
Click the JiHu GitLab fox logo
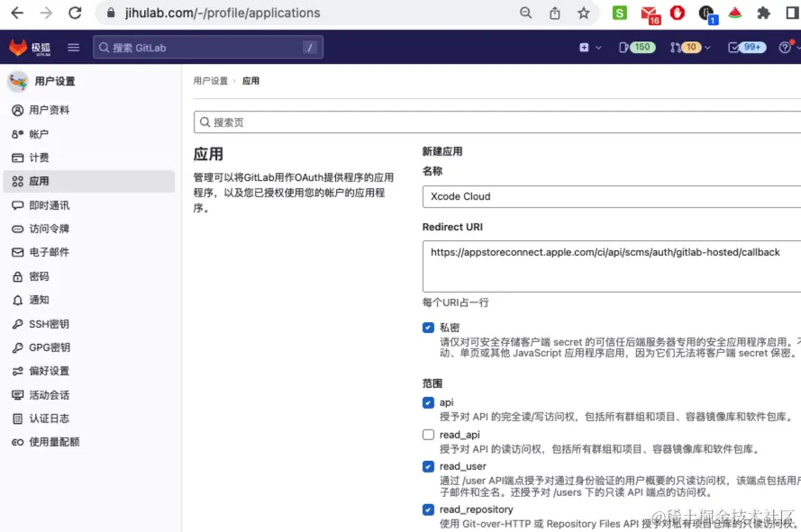[18, 47]
